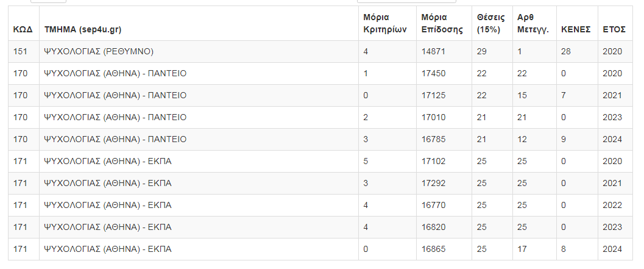Select the 17450 score cell

(433, 73)
